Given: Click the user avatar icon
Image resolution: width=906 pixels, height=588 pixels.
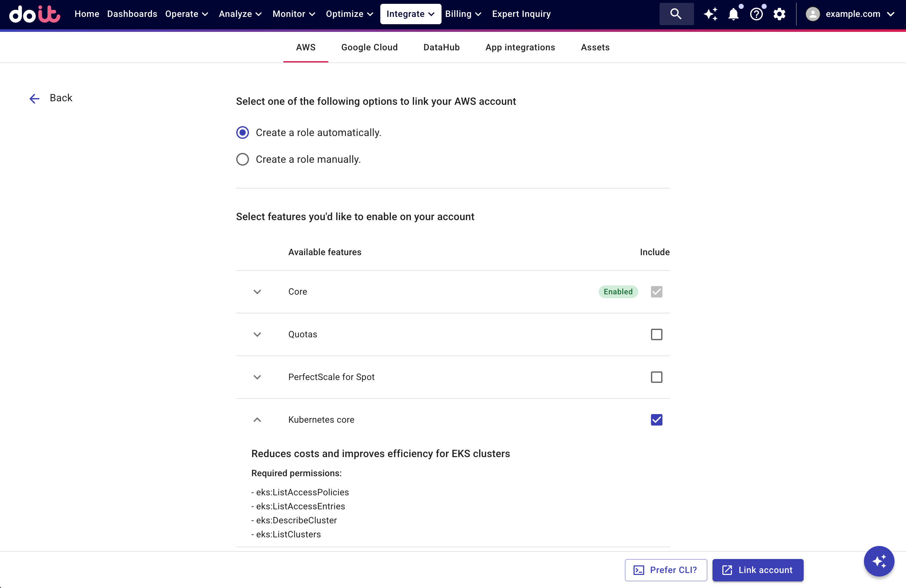Looking at the screenshot, I should pyautogui.click(x=813, y=14).
